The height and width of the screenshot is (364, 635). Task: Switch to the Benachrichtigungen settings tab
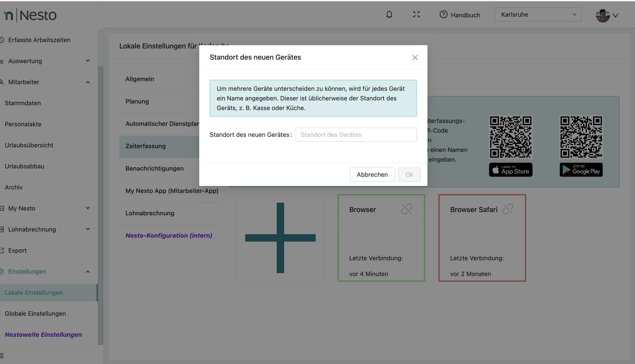tap(154, 168)
